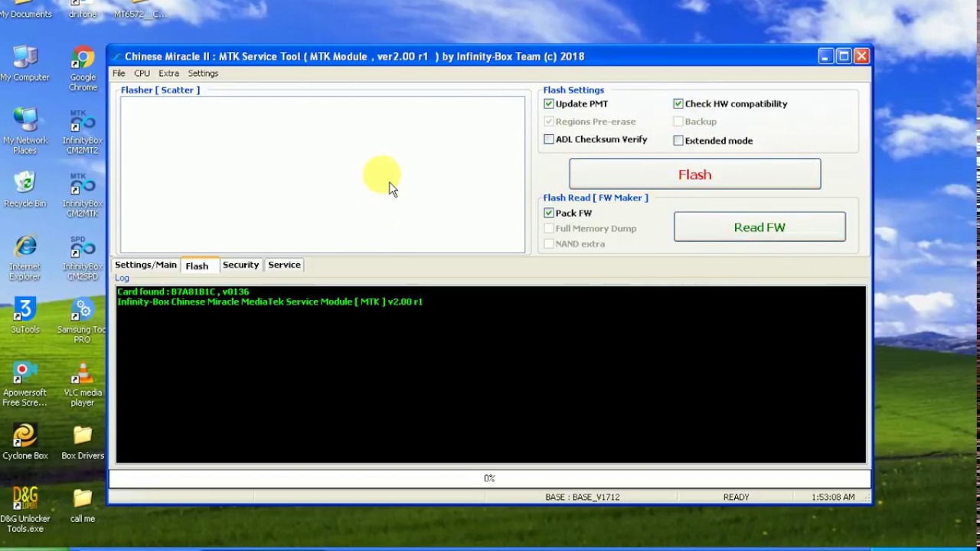Click inside the Flasher Scatter list box

tap(322, 174)
